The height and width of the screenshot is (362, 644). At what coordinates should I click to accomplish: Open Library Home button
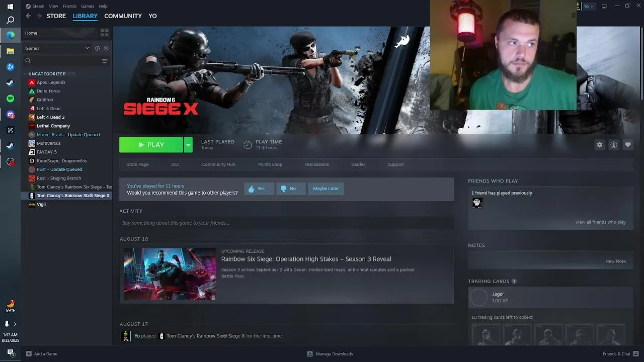[60, 33]
